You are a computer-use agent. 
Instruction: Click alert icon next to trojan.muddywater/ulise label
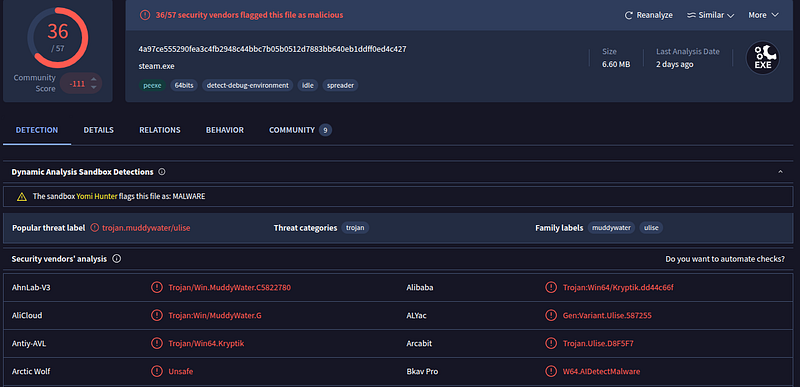pos(94,228)
